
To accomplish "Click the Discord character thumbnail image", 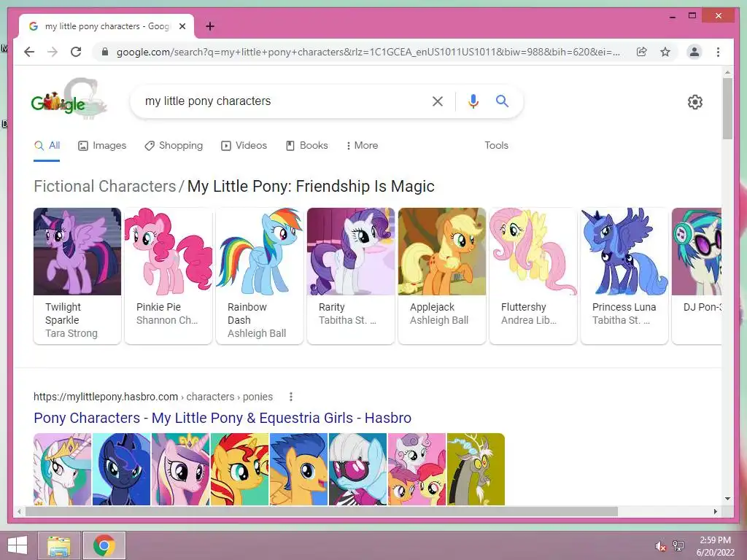I will coord(476,469).
